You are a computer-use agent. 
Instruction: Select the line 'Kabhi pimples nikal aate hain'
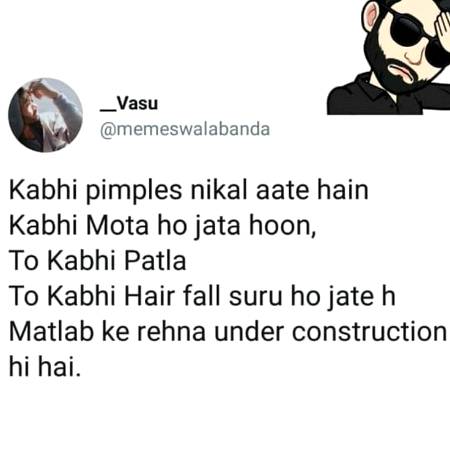pyautogui.click(x=189, y=191)
